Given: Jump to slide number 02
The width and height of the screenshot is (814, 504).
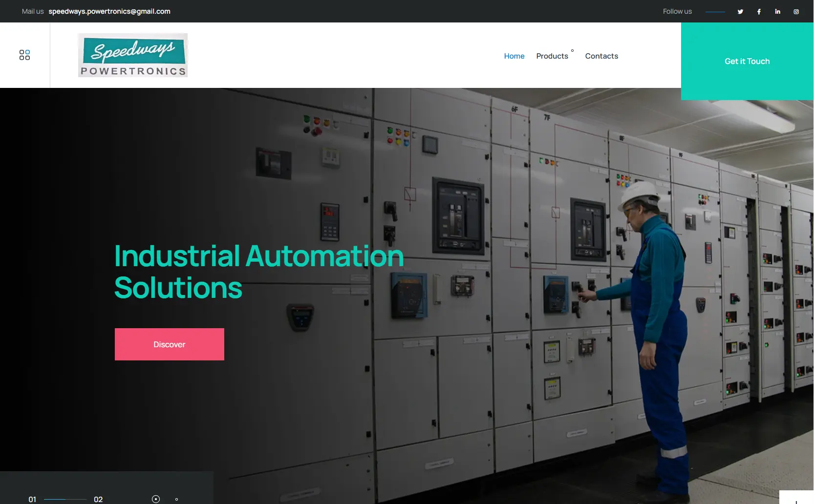Looking at the screenshot, I should [x=98, y=499].
